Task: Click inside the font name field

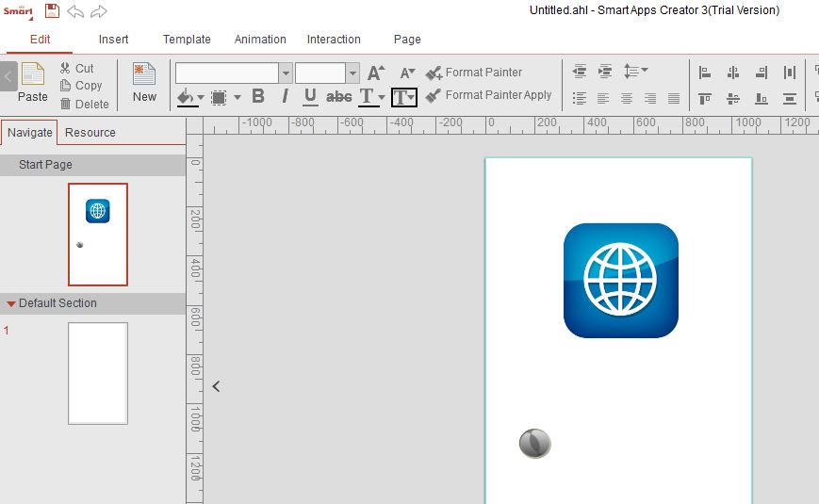Action: tap(227, 73)
